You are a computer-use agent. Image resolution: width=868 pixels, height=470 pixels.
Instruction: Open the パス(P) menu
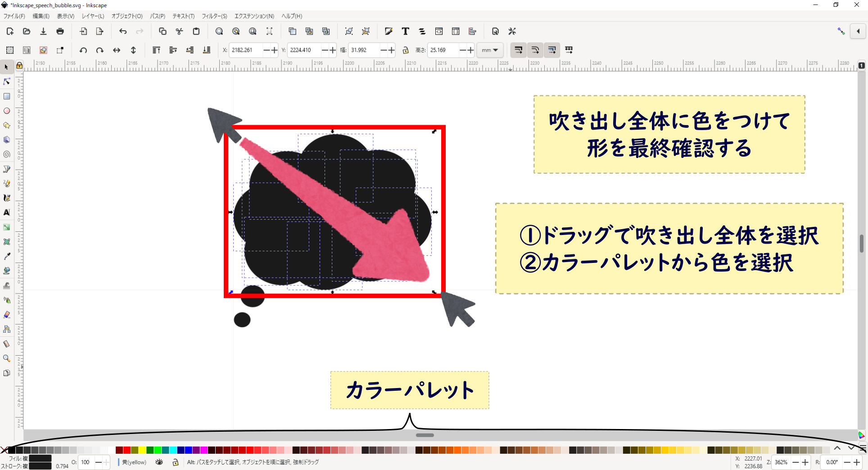click(x=158, y=16)
